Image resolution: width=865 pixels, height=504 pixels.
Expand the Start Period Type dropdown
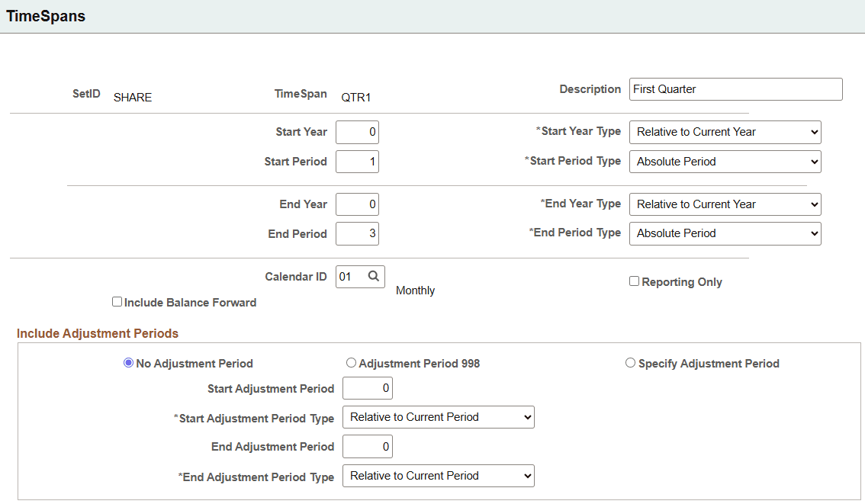(x=725, y=162)
